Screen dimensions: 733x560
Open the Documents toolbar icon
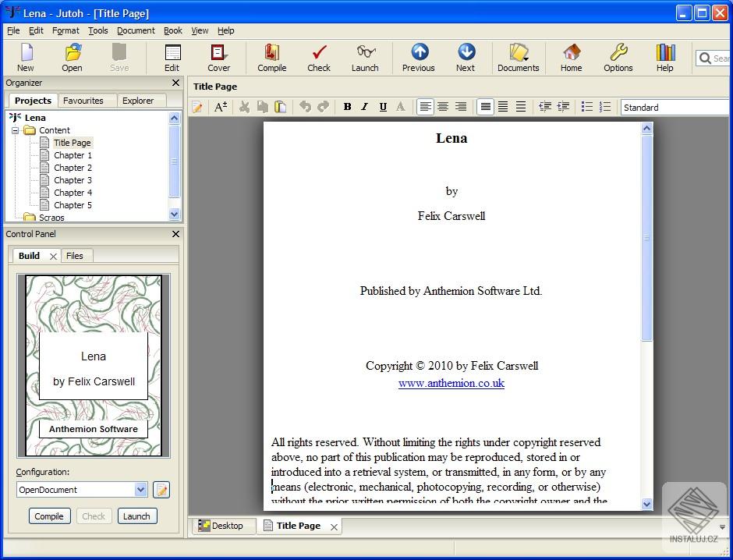[519, 58]
